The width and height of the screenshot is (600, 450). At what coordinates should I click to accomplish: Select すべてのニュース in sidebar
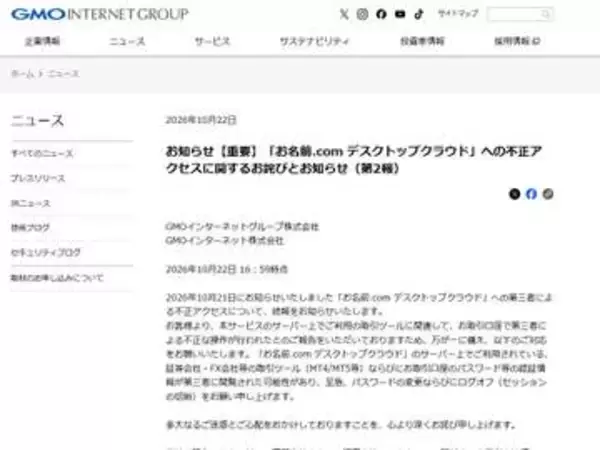[42, 153]
